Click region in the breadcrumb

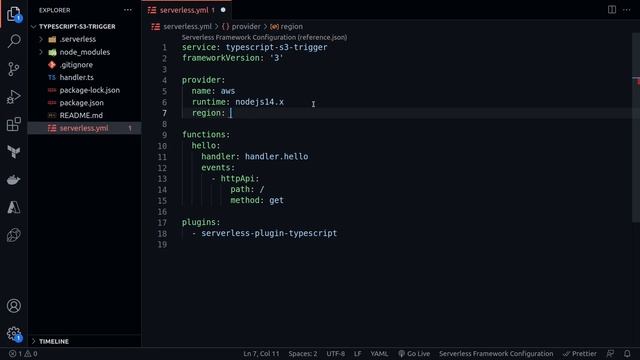pyautogui.click(x=291, y=27)
